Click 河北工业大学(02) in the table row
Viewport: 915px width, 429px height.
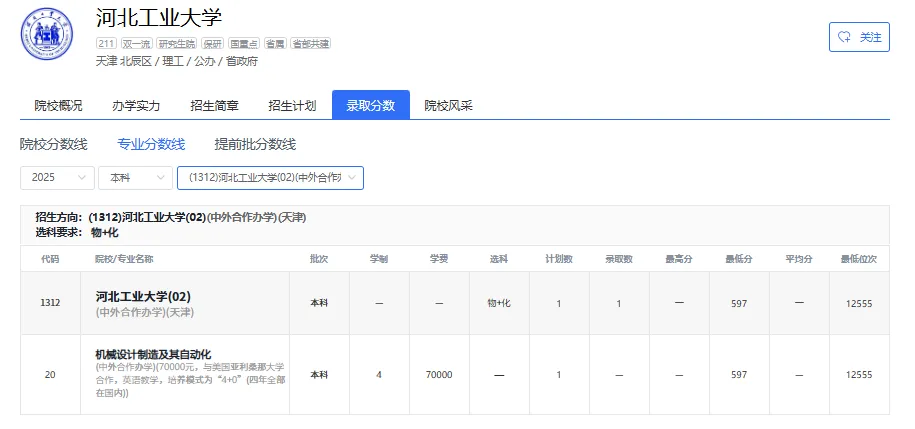click(144, 297)
